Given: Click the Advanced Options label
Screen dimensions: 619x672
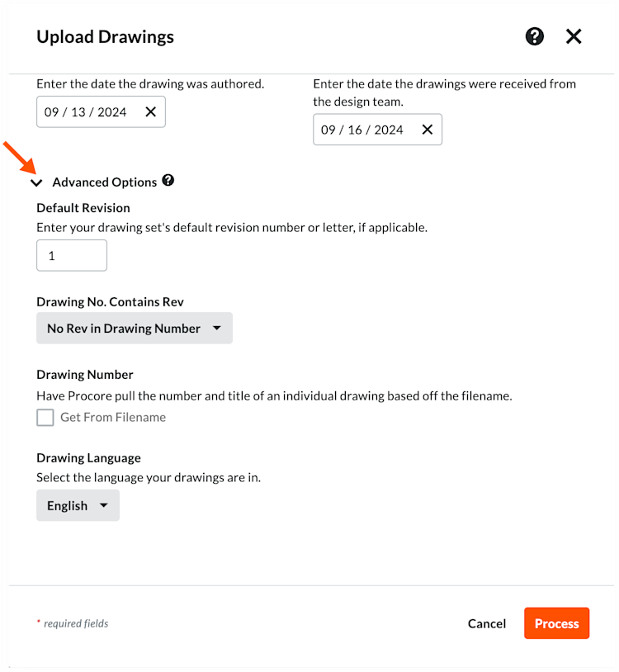Looking at the screenshot, I should [x=105, y=182].
